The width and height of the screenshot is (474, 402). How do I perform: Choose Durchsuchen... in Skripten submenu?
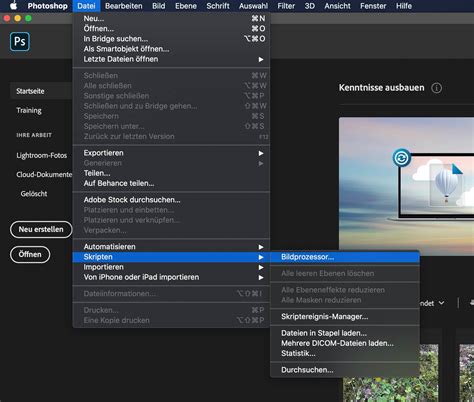click(345, 370)
